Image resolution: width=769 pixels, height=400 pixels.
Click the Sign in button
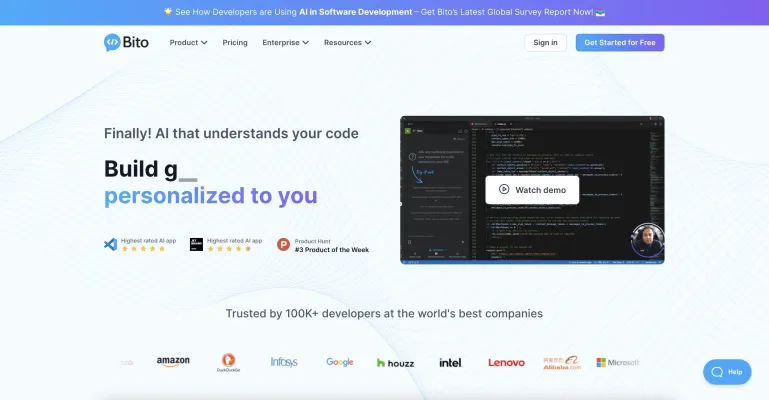pyautogui.click(x=545, y=43)
